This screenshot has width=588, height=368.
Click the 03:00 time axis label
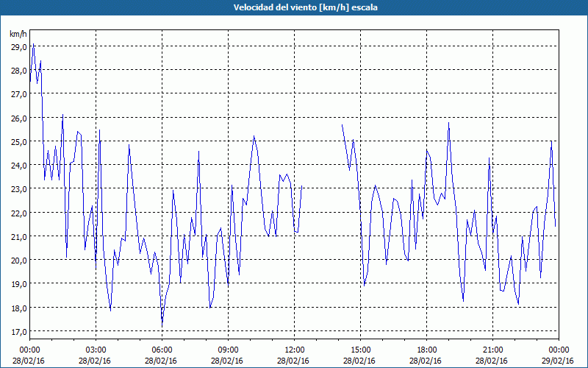pyautogui.click(x=96, y=350)
